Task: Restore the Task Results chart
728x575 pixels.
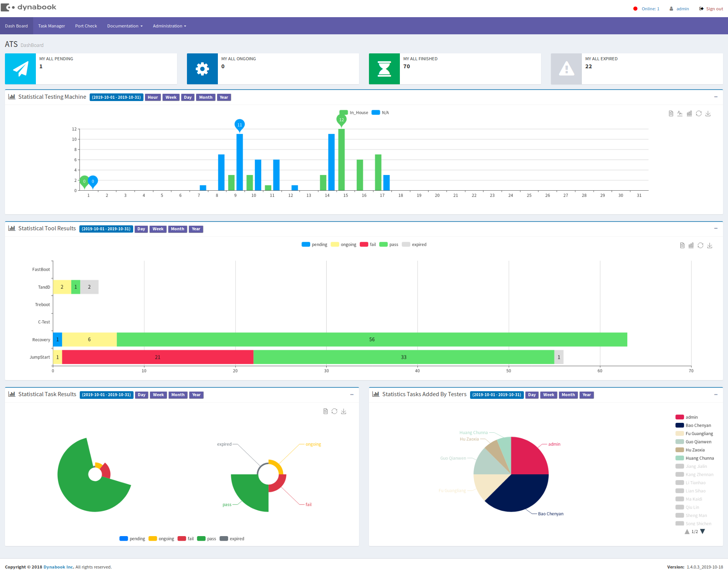Action: pos(334,411)
